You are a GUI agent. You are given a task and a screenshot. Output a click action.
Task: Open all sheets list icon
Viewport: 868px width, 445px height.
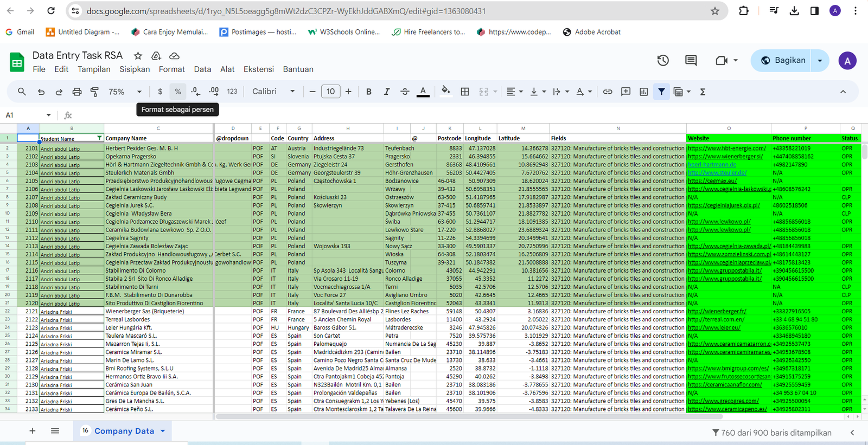[55, 431]
